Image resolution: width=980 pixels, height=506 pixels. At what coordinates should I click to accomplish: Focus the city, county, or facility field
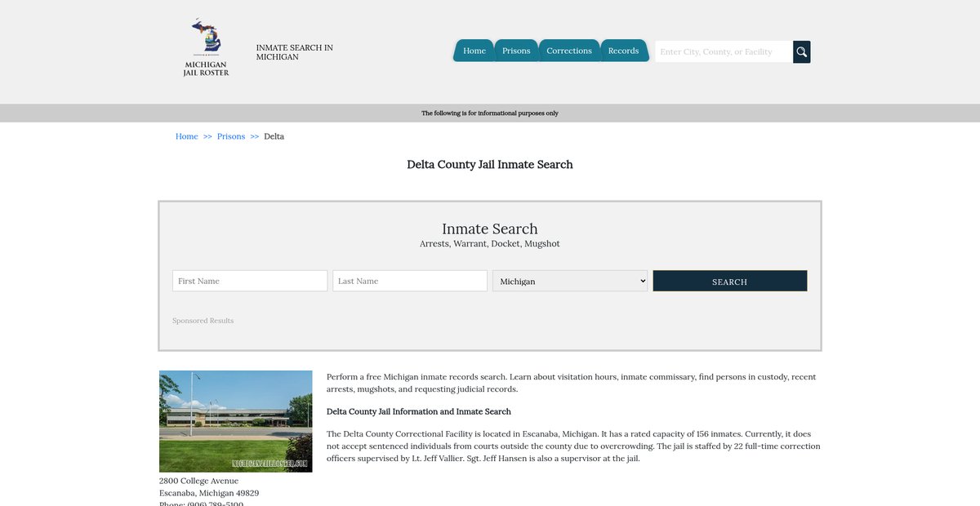[724, 51]
